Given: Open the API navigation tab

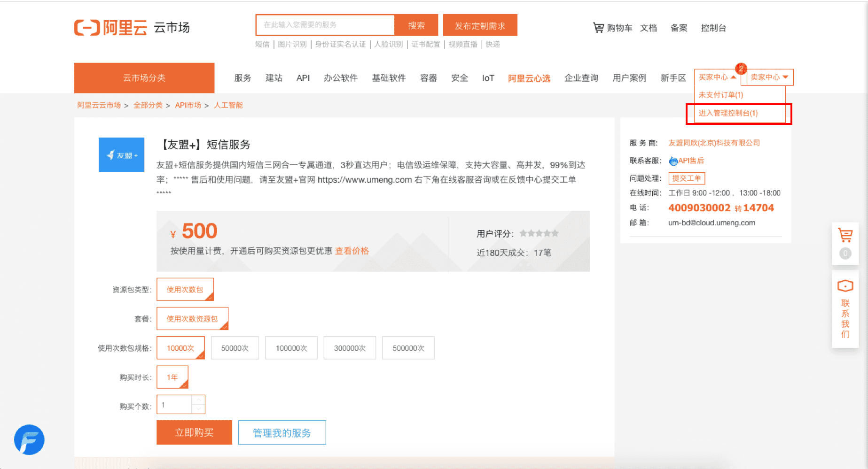Looking at the screenshot, I should point(303,78).
